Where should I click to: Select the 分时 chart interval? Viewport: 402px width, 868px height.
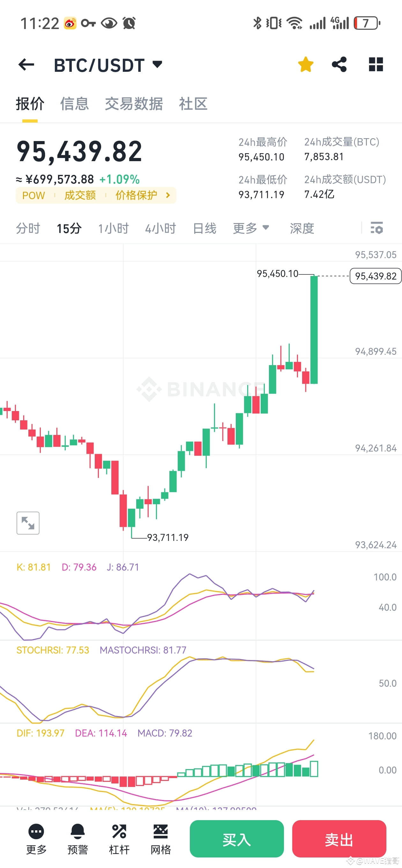(x=28, y=228)
